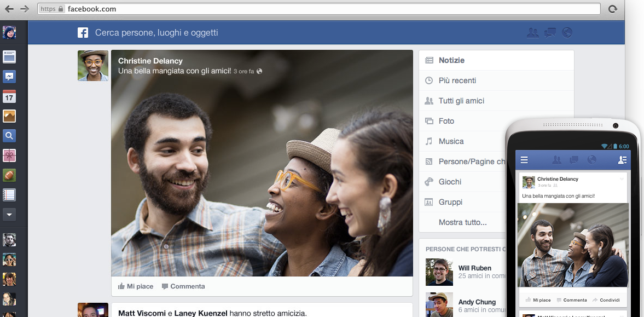Screen dimensions: 644x317
Task: Click 'Mi piace' under the desktop photo
Action: click(x=136, y=286)
